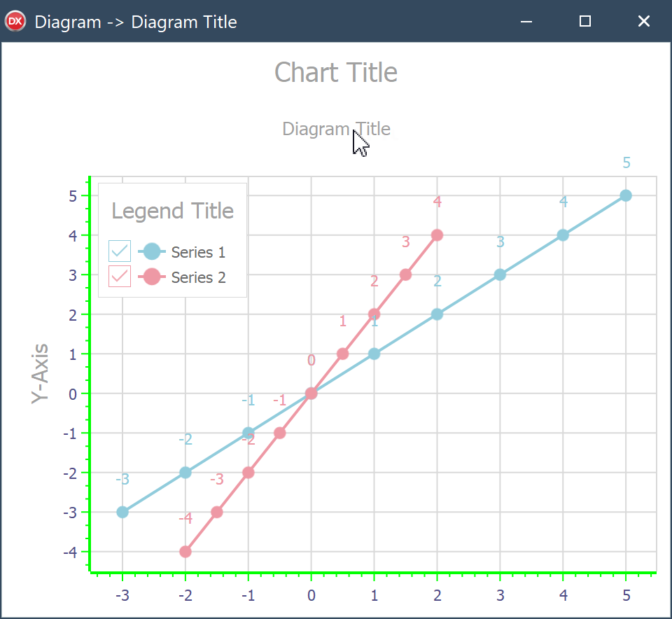Image resolution: width=672 pixels, height=619 pixels.
Task: Click Series 1 point at value -3
Action: point(122,512)
